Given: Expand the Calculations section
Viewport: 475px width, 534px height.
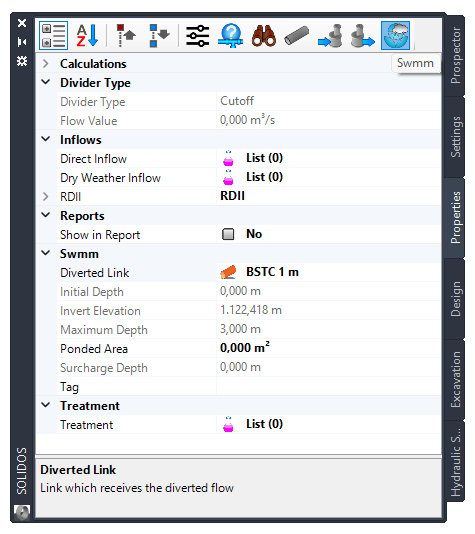Looking at the screenshot, I should (46, 64).
